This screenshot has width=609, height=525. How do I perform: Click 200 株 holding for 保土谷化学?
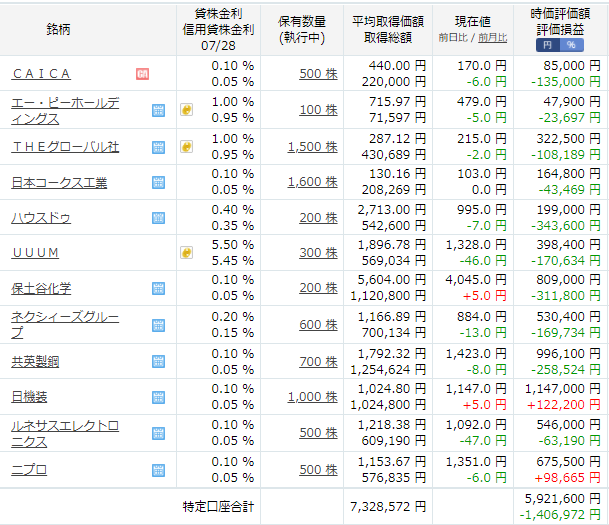(318, 288)
